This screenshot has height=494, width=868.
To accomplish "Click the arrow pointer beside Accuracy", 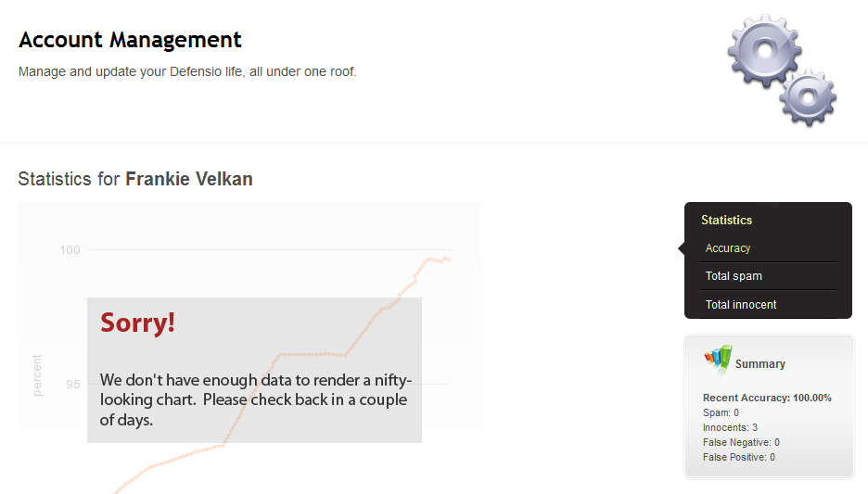I will pyautogui.click(x=682, y=248).
